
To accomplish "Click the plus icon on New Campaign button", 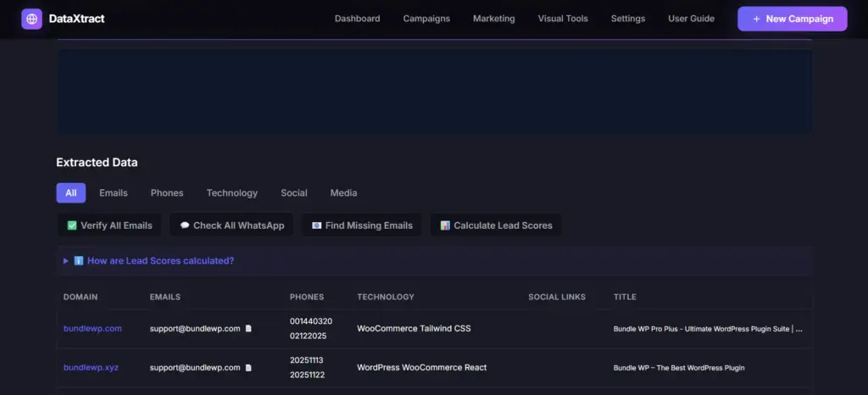I will point(756,19).
